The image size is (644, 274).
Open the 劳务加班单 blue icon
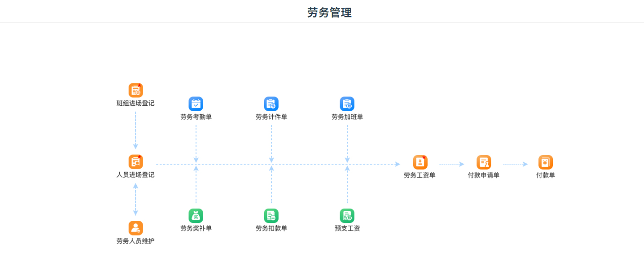pyautogui.click(x=347, y=104)
